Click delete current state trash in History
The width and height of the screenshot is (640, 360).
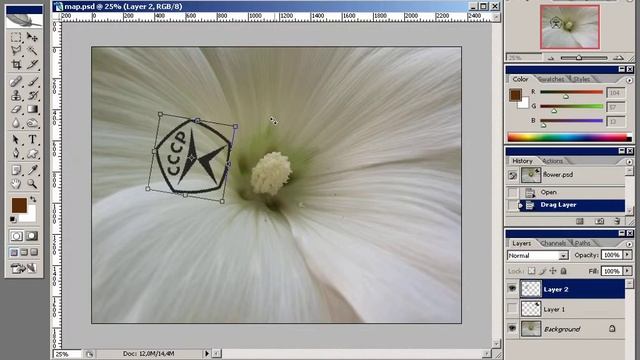pyautogui.click(x=617, y=221)
